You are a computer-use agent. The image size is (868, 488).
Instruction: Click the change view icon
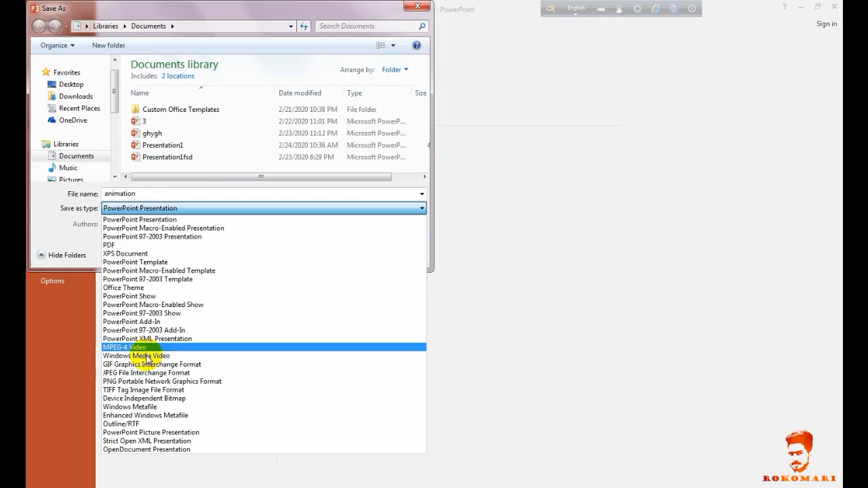381,45
